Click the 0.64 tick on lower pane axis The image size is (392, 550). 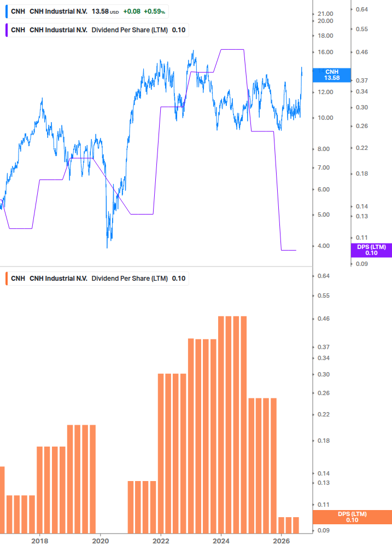click(x=324, y=276)
